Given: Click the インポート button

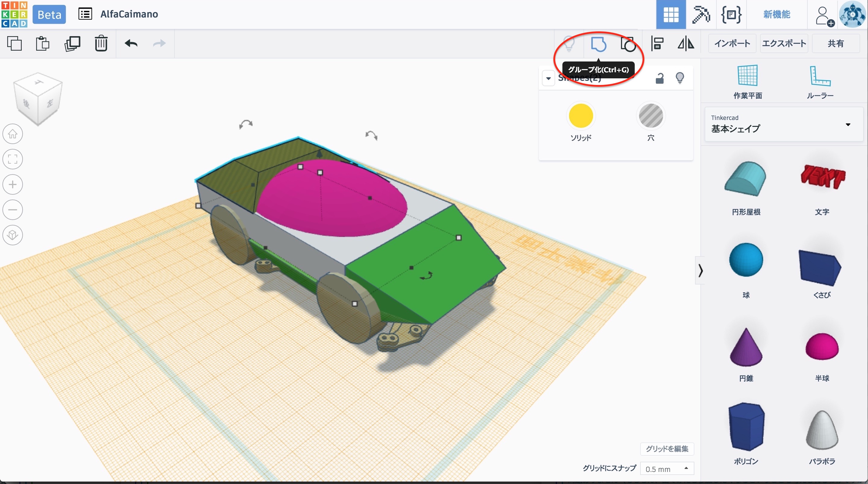Looking at the screenshot, I should (x=732, y=43).
